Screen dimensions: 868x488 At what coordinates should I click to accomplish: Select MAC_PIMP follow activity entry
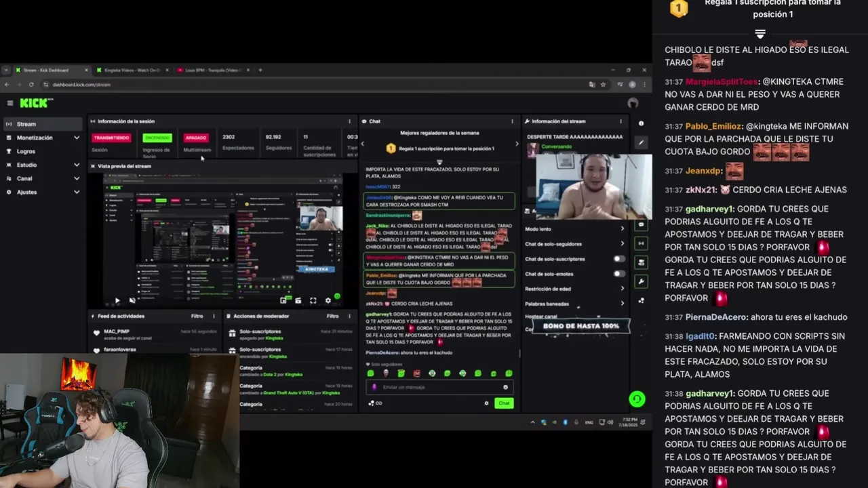pos(155,334)
